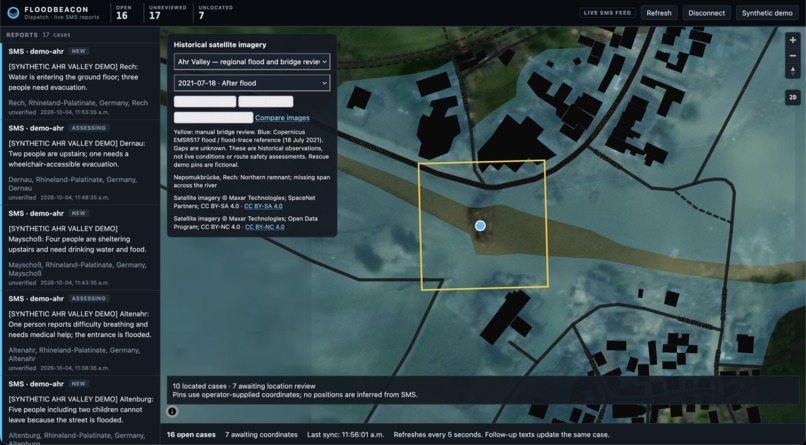Click the UNLOCATED 7 counter
This screenshot has width=806, height=445.
tap(215, 13)
